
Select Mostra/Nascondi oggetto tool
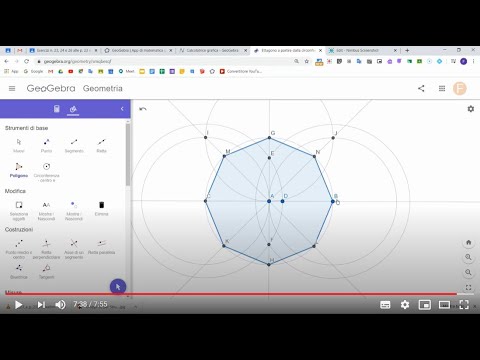tap(74, 211)
